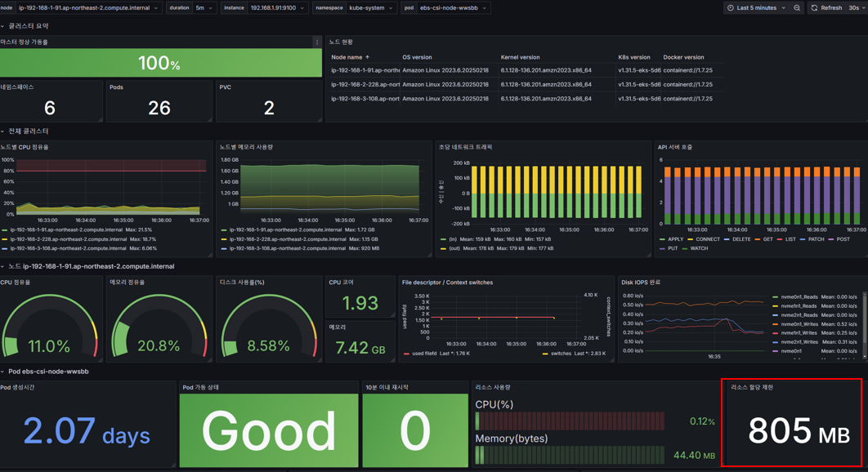Open File descriptor / Context switches title
The width and height of the screenshot is (868, 472).
(447, 283)
